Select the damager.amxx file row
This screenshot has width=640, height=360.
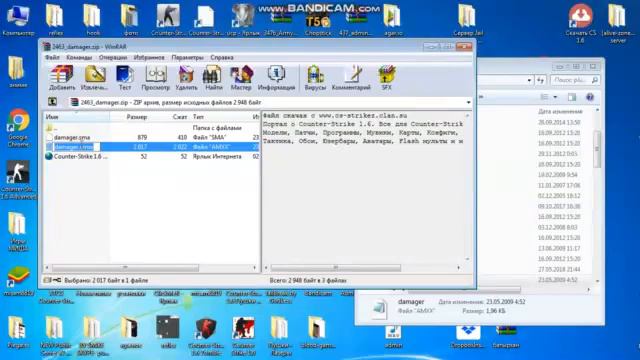point(151,147)
